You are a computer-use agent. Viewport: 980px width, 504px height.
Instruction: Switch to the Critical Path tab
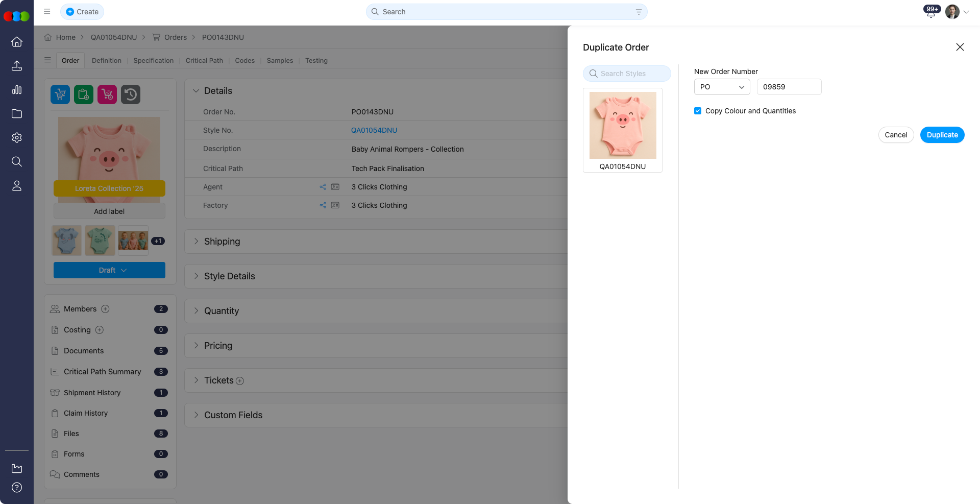pos(204,60)
